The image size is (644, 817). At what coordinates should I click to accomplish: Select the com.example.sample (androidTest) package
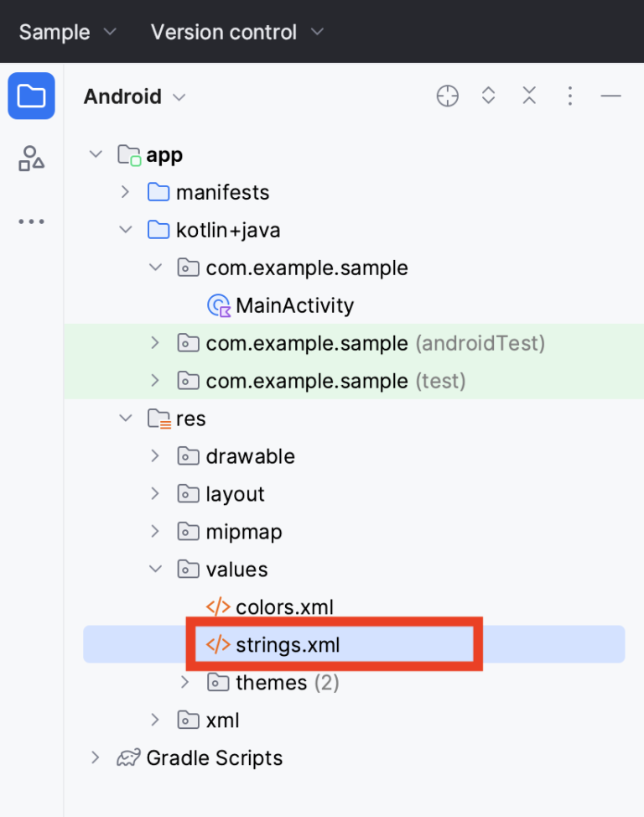coord(307,342)
